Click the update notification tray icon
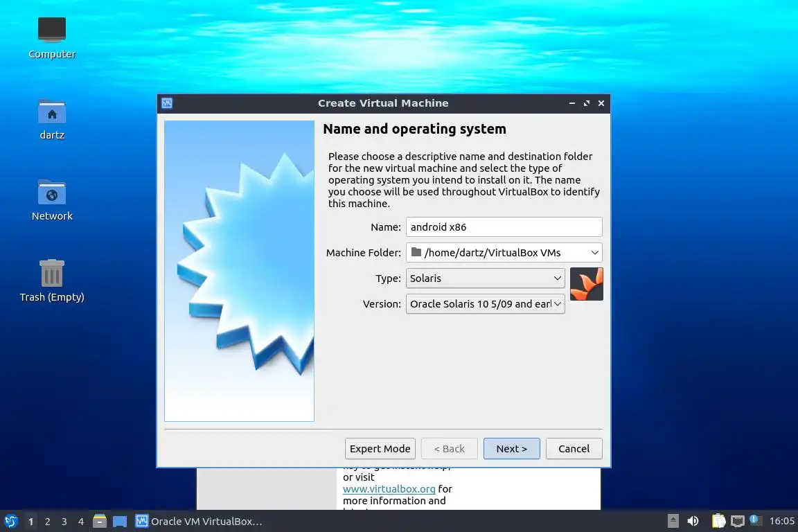798x532 pixels. tap(755, 520)
